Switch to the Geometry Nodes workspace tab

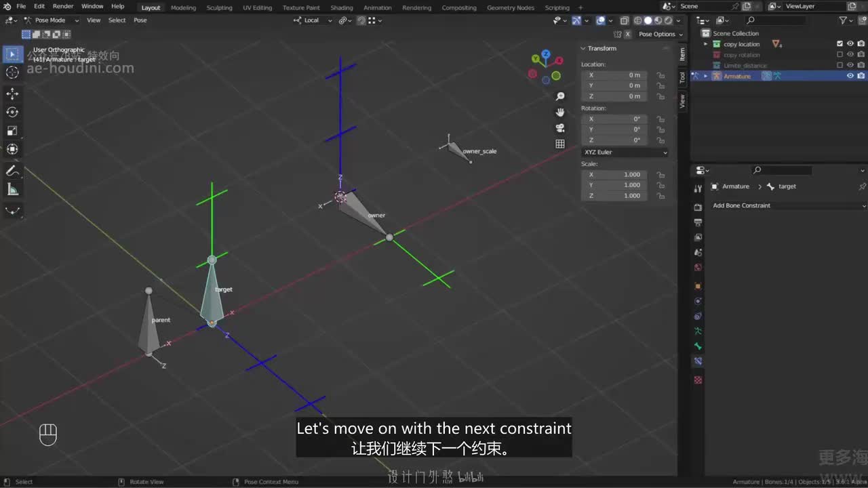[511, 7]
